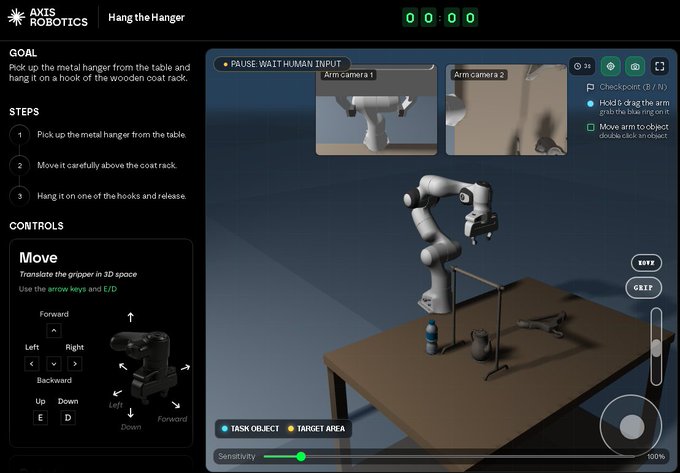Click the teapot on the table
This screenshot has width=680, height=473.
coord(481,345)
